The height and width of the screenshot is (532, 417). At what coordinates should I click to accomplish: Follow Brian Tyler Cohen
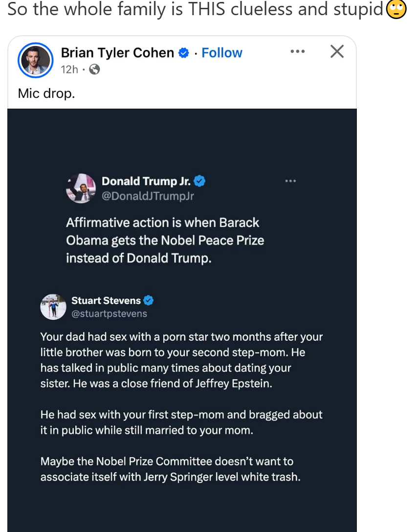(222, 53)
